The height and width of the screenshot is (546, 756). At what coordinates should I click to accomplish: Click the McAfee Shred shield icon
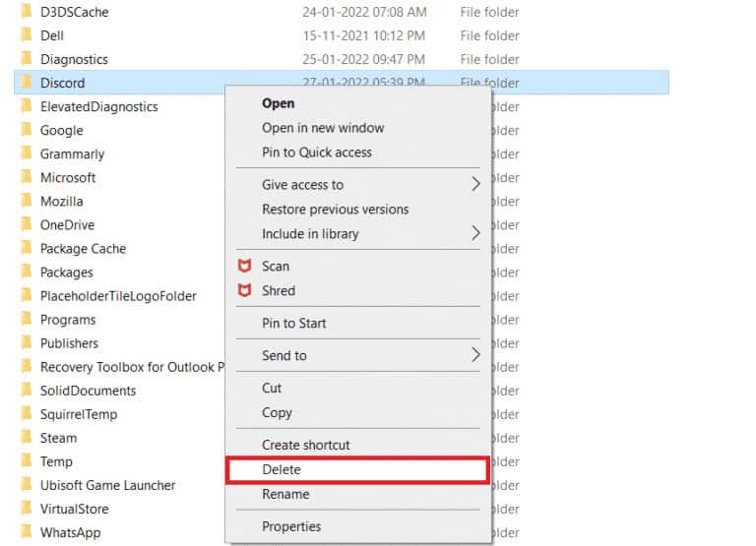pos(245,290)
